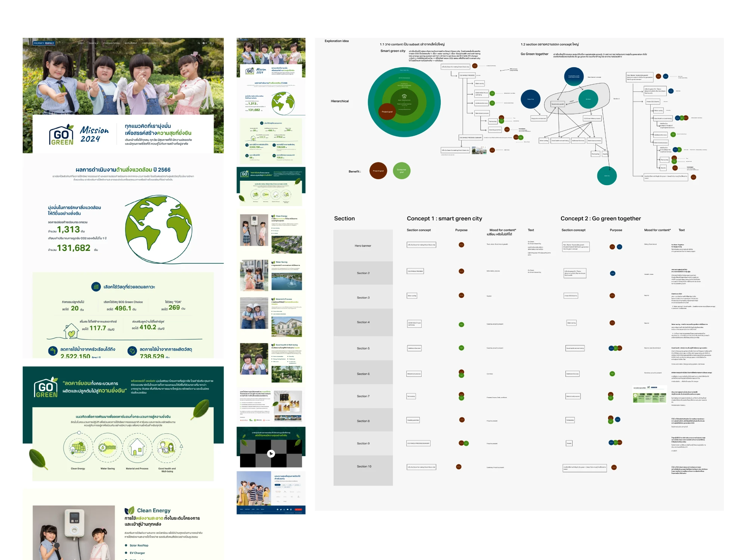Open the globe language dropdown in navbar
Viewport: 747px width, 560px height.
204,43
